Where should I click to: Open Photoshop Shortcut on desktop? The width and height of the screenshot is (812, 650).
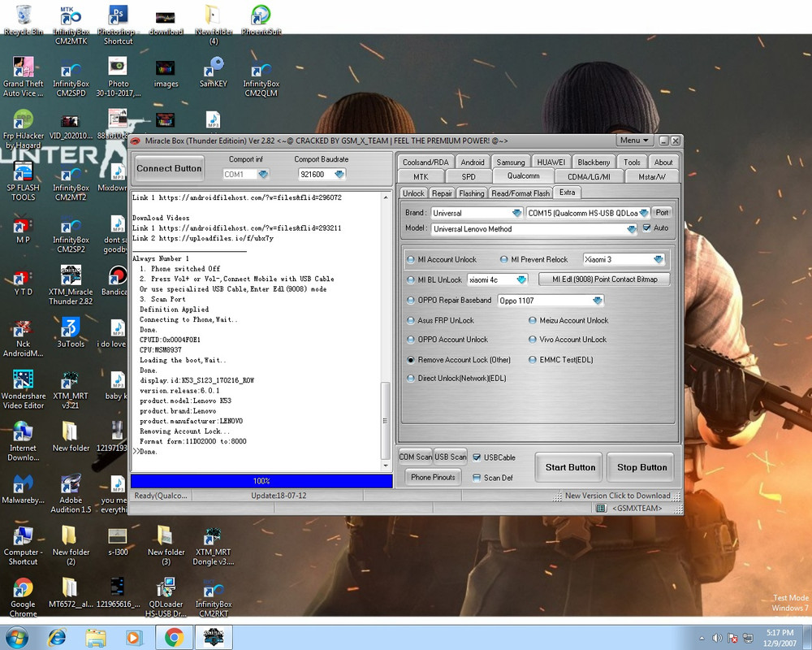pyautogui.click(x=118, y=25)
